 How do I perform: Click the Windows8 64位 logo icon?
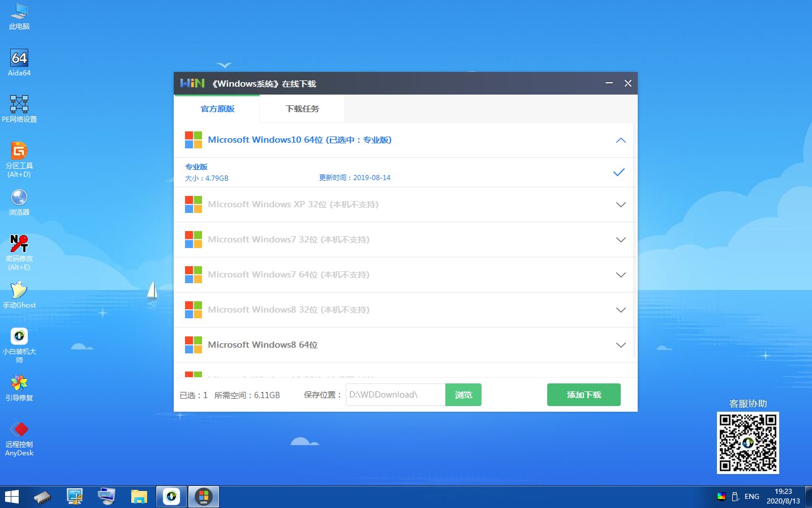click(194, 345)
